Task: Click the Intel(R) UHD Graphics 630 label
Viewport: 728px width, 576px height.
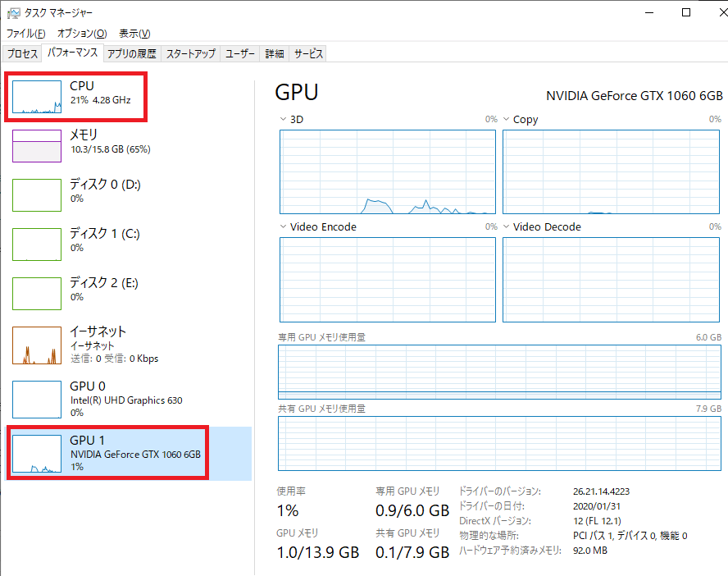Action: point(126,400)
